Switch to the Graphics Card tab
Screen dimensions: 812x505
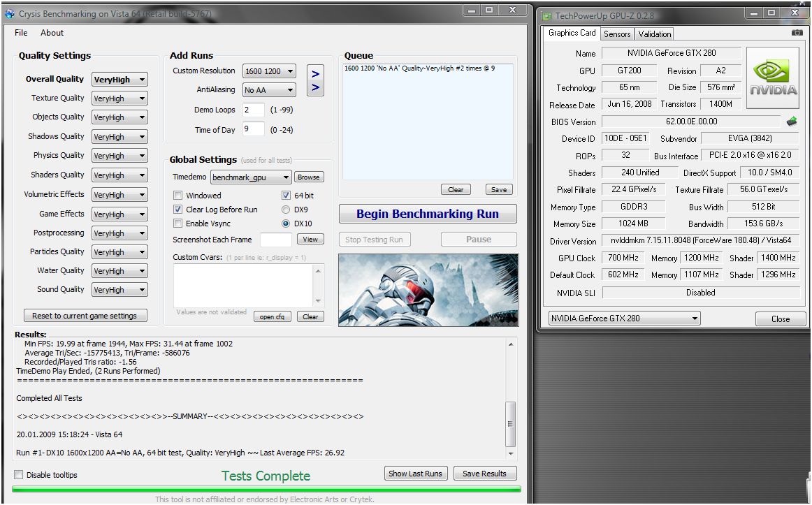572,33
